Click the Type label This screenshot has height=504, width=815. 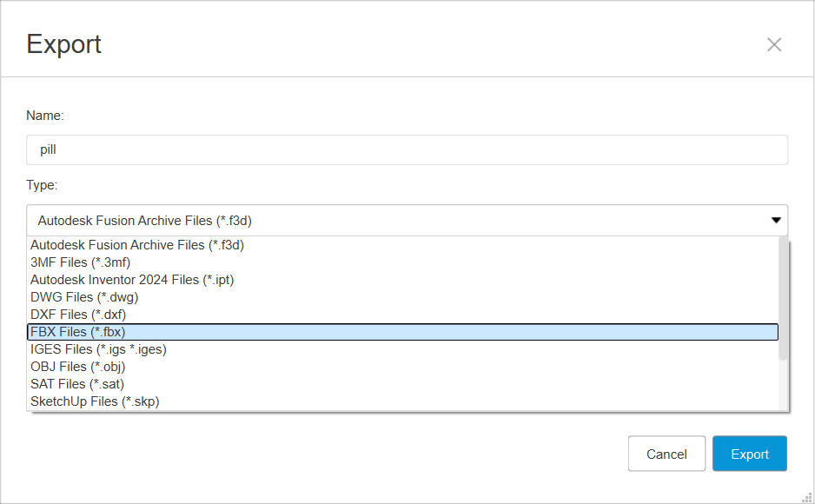(x=39, y=185)
